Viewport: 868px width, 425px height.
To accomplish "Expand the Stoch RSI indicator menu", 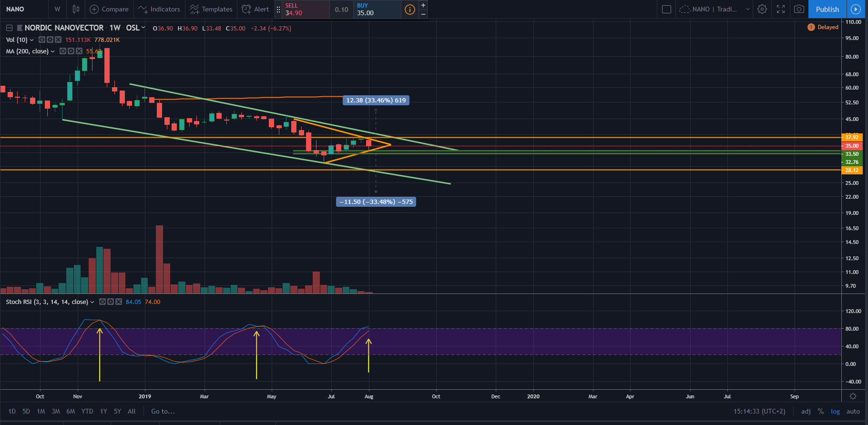I will click(92, 302).
